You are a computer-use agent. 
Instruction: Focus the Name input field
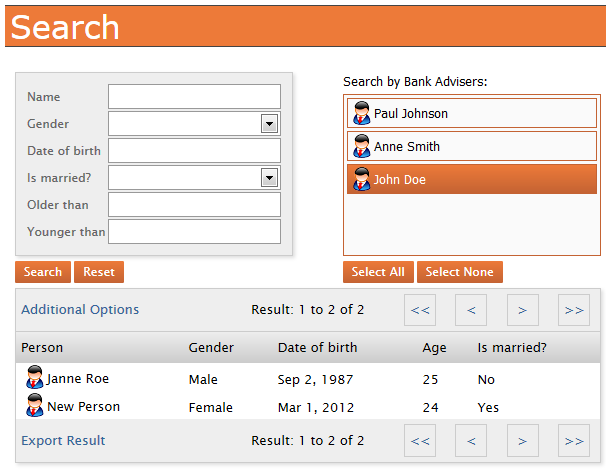point(194,97)
